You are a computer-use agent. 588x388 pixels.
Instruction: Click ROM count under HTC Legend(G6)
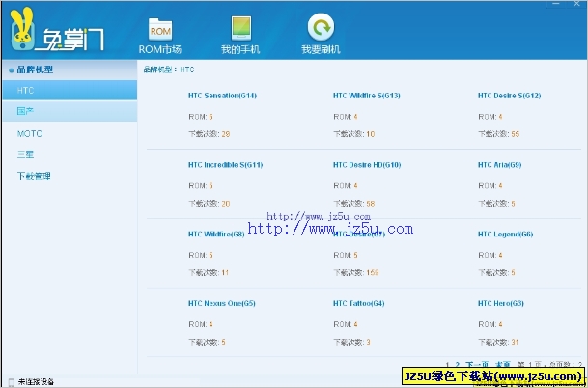[x=500, y=256]
